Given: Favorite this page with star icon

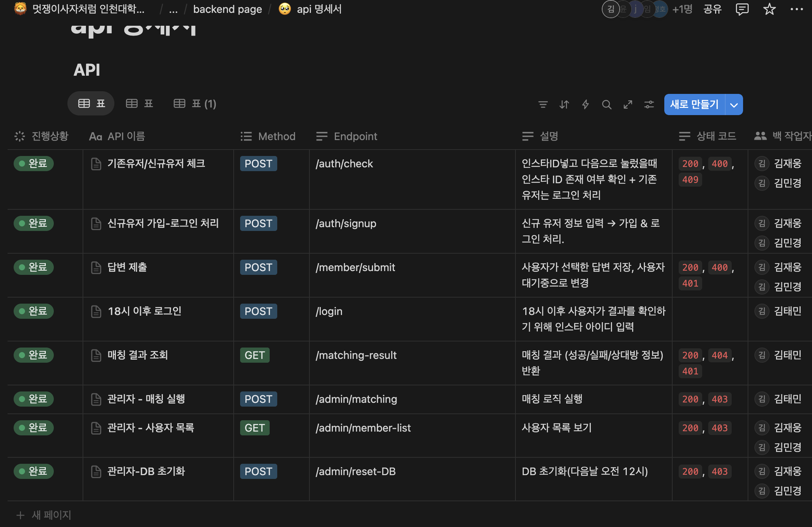Looking at the screenshot, I should (769, 9).
